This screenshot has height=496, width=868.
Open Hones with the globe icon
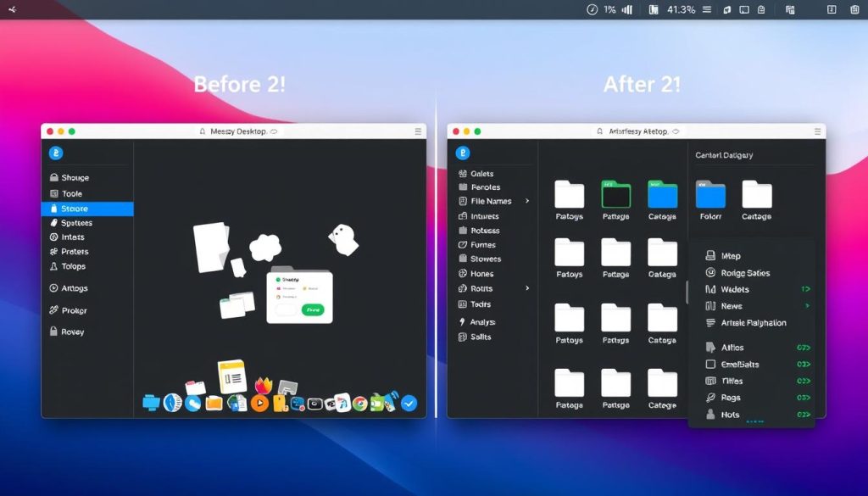[476, 274]
